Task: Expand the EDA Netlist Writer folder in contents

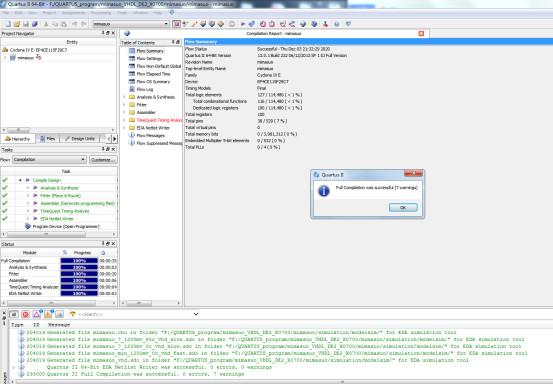Action: pos(124,128)
